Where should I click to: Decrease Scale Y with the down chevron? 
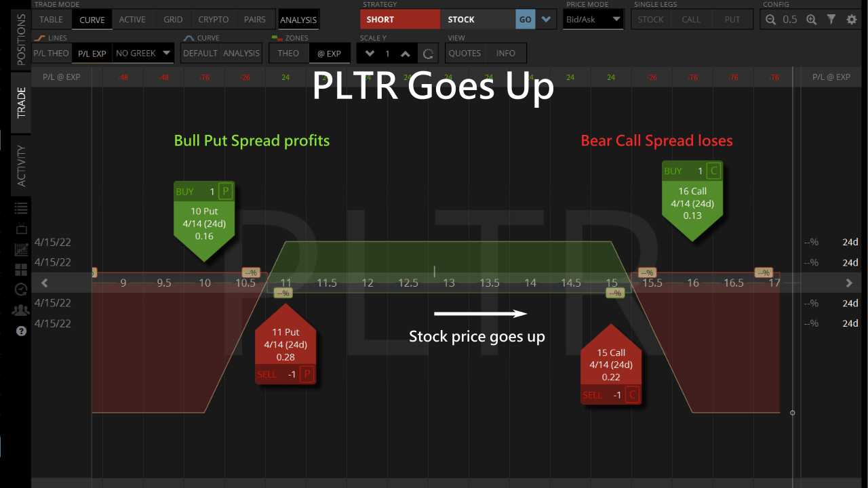pos(370,54)
